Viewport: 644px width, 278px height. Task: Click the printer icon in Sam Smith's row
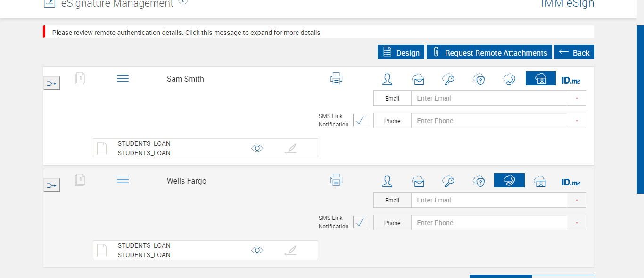[x=336, y=79]
